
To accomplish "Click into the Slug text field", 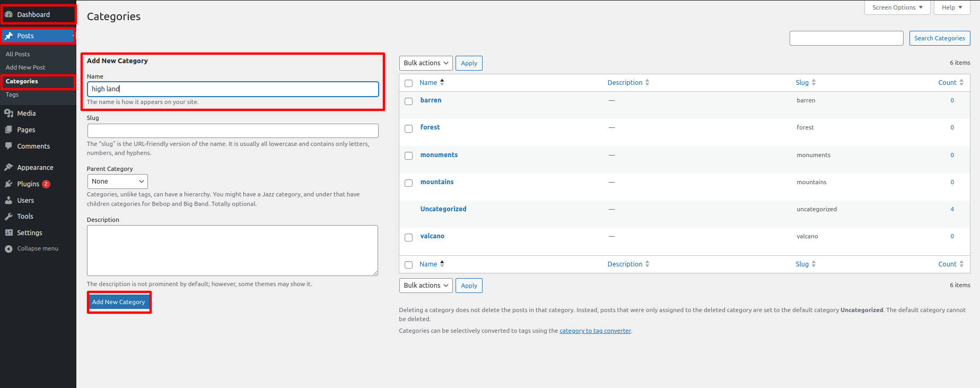I will [232, 131].
